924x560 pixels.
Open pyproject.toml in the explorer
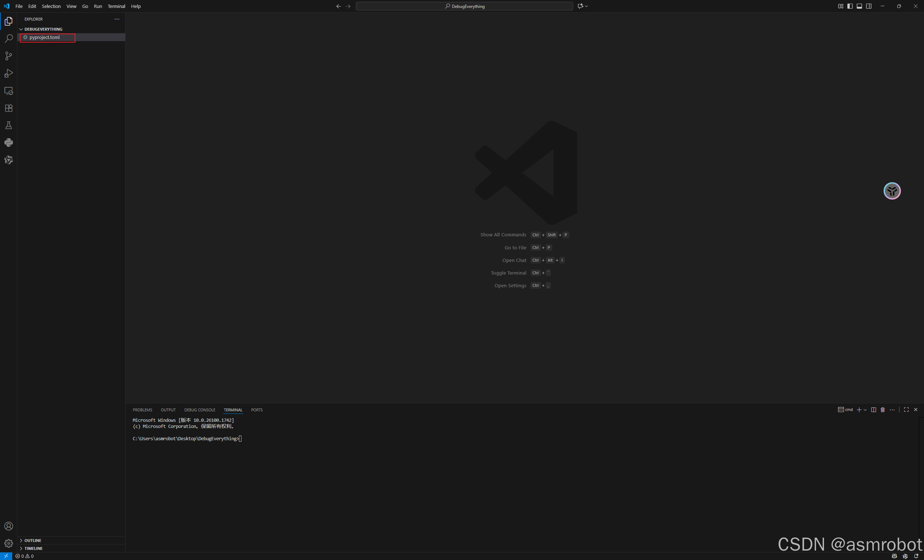click(x=44, y=38)
